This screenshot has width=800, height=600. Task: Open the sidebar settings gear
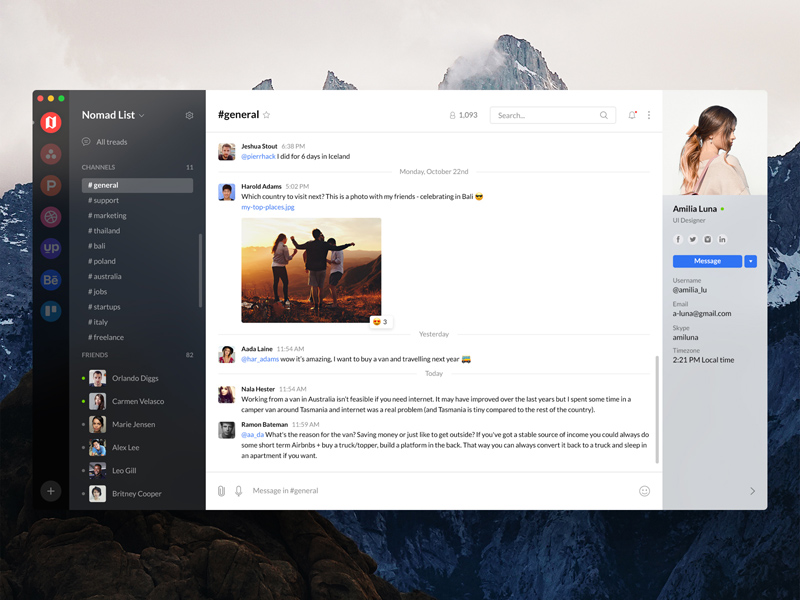click(x=189, y=115)
